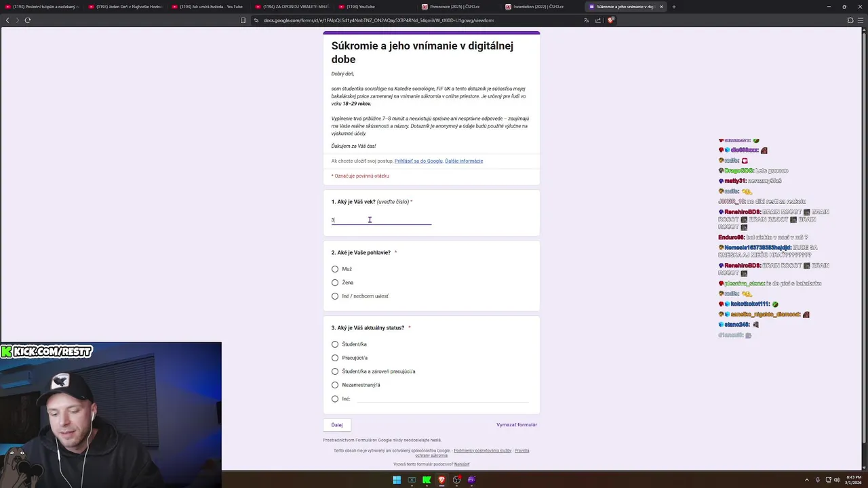
Task: Open the OBS Studio taskbar icon
Action: click(456, 480)
